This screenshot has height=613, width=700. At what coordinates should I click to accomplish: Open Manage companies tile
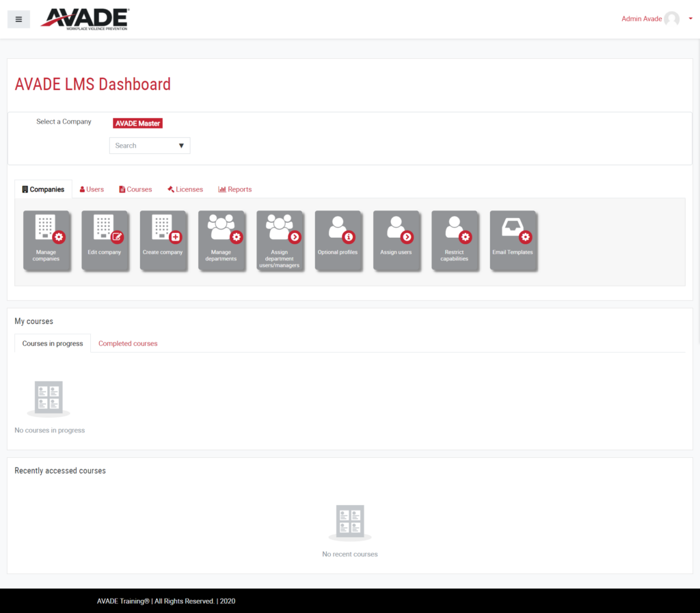(x=46, y=241)
